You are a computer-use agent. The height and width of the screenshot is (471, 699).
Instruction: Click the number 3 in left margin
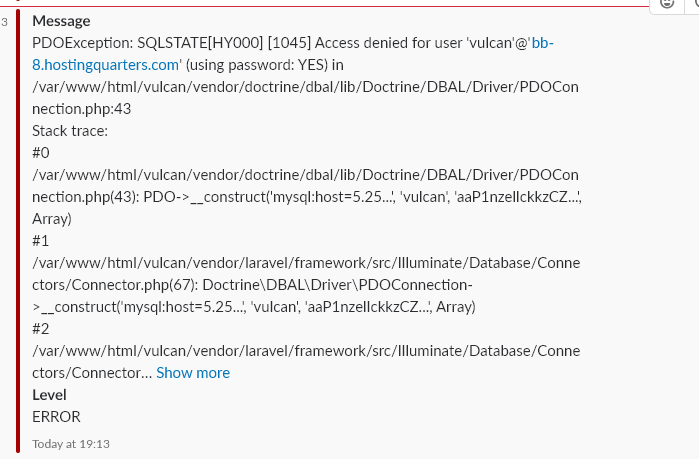tap(6, 21)
